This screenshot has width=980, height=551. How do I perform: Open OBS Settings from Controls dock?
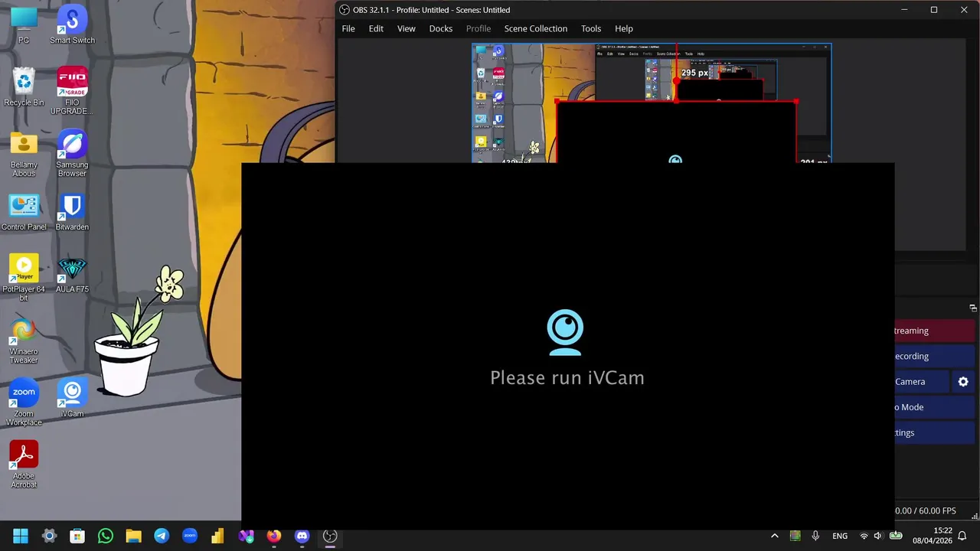[x=934, y=432]
